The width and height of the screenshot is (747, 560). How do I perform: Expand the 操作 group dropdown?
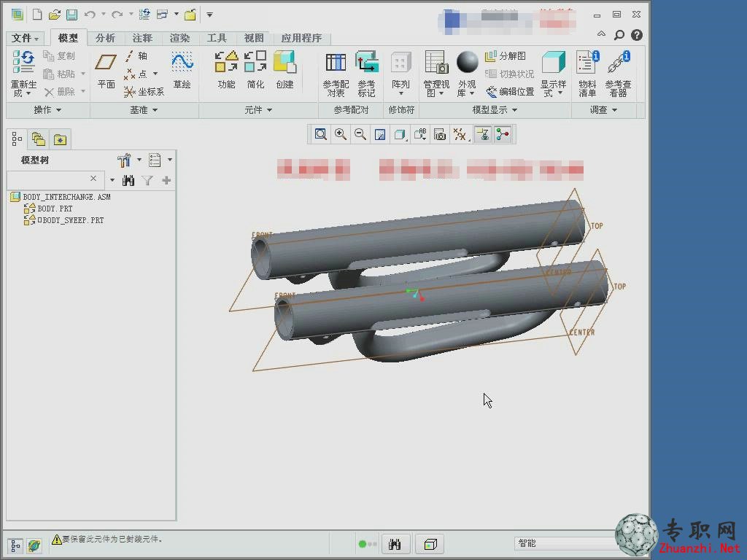[47, 110]
